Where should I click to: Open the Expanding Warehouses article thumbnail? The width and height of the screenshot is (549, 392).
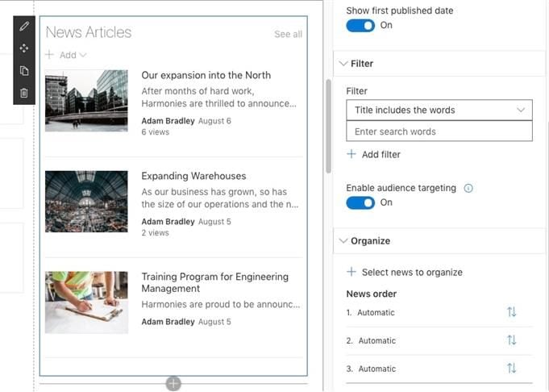tap(86, 202)
